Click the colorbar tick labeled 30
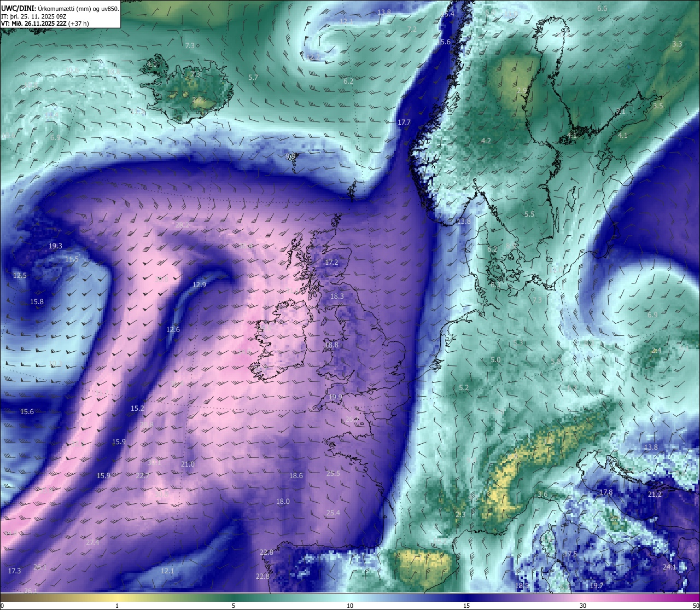This screenshot has height=610, width=700. tap(583, 606)
